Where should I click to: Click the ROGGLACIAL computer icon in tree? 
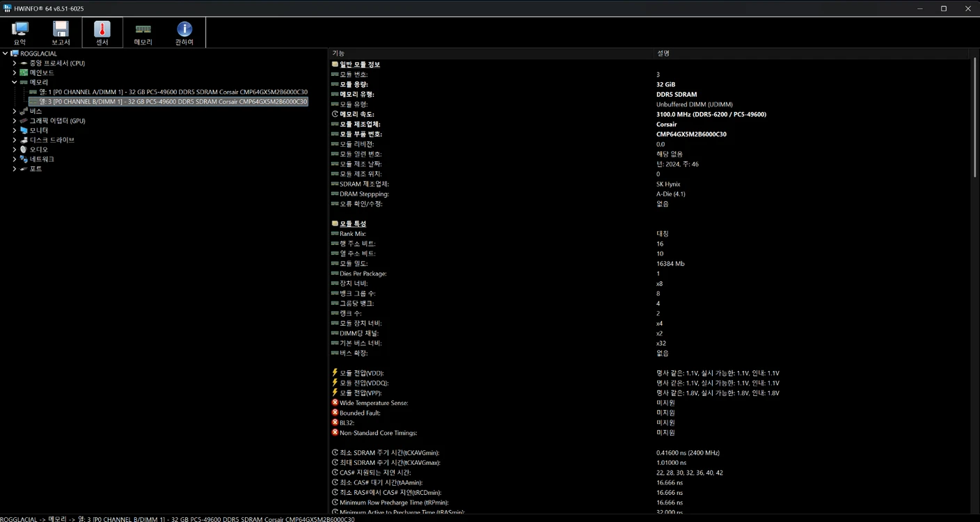click(x=15, y=54)
